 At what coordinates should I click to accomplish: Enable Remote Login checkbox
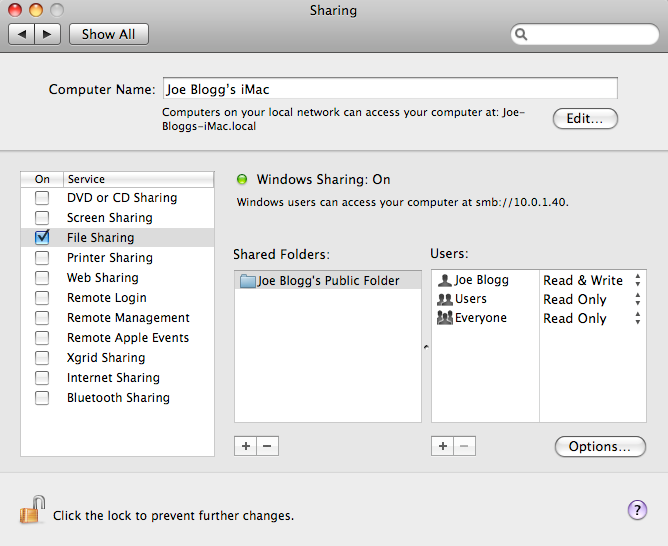click(x=42, y=298)
